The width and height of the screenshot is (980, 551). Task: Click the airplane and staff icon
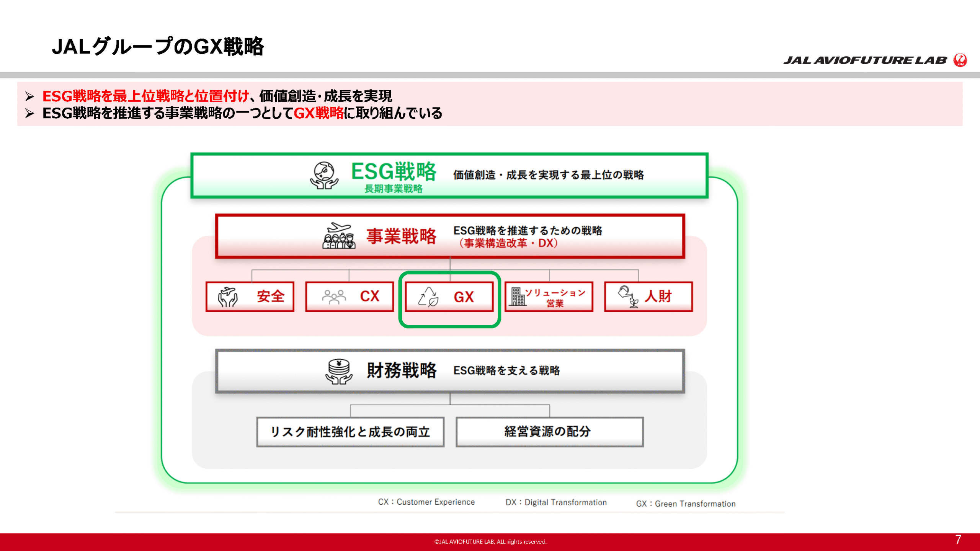[339, 236]
